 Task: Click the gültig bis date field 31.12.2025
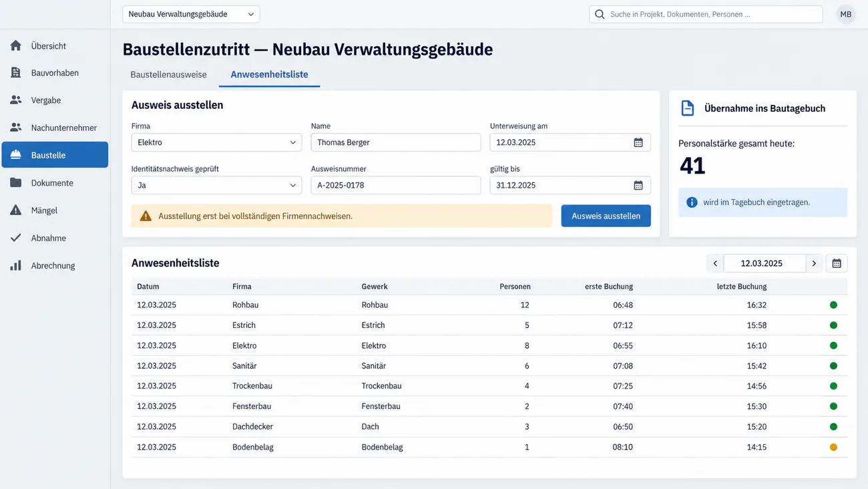pos(570,185)
